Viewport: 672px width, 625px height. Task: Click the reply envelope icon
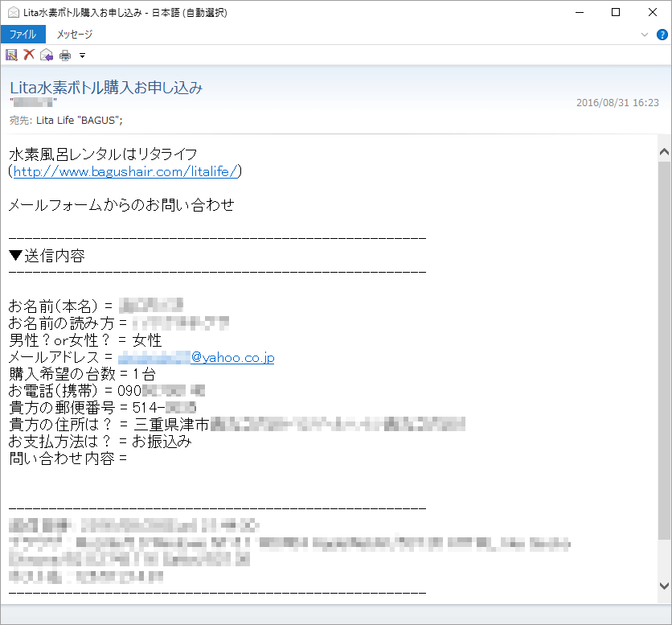47,55
